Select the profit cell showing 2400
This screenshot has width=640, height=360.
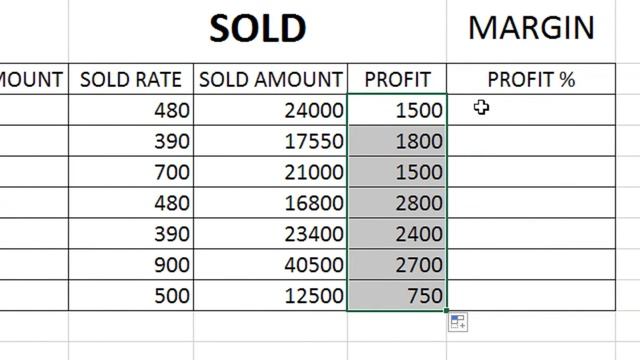[397, 234]
